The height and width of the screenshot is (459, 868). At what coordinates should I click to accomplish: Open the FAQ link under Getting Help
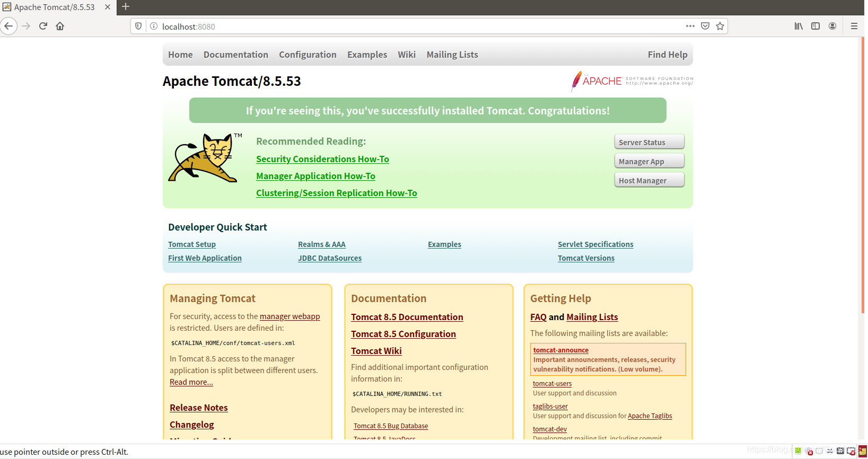tap(538, 317)
